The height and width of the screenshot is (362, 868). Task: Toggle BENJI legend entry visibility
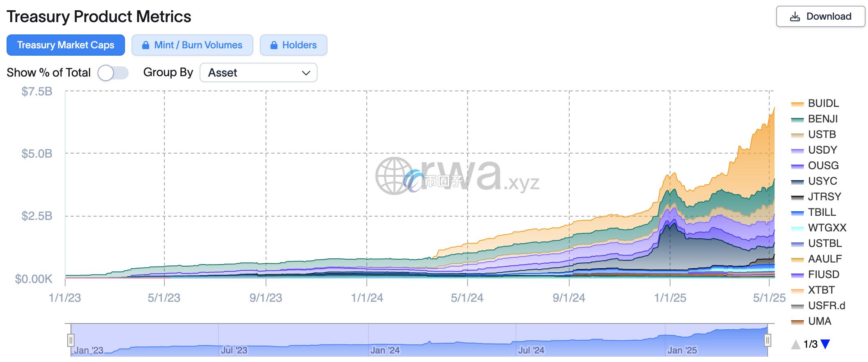pos(823,119)
